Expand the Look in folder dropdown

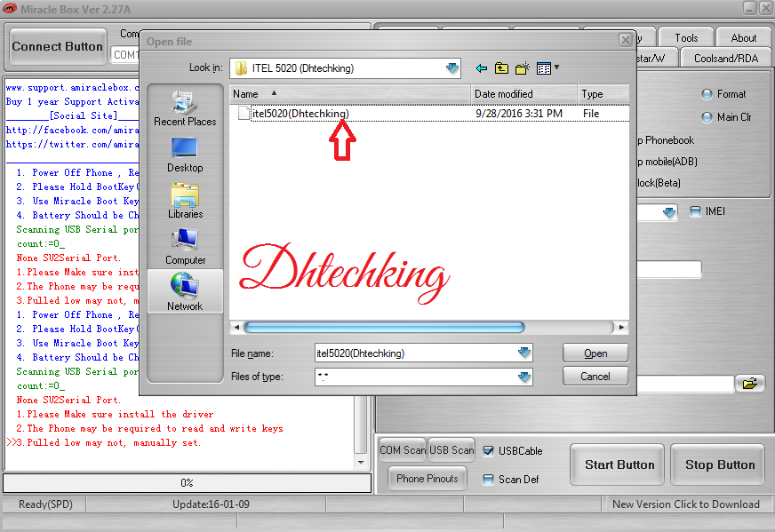[451, 68]
